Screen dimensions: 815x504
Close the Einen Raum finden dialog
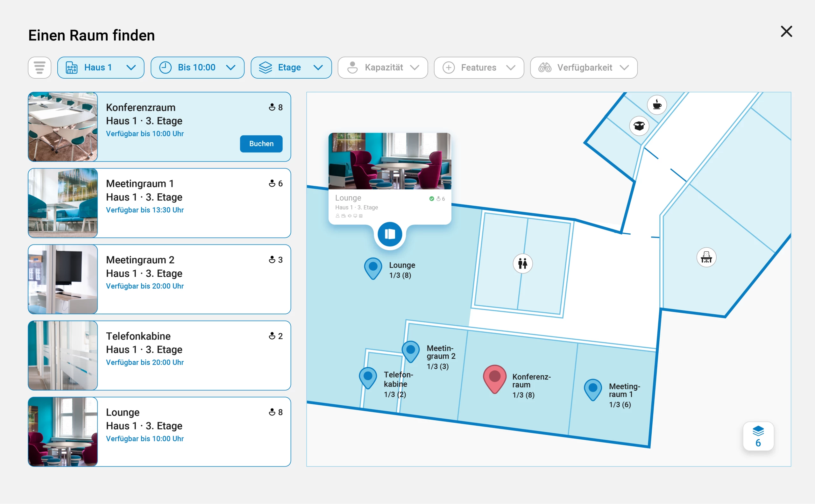coord(786,32)
